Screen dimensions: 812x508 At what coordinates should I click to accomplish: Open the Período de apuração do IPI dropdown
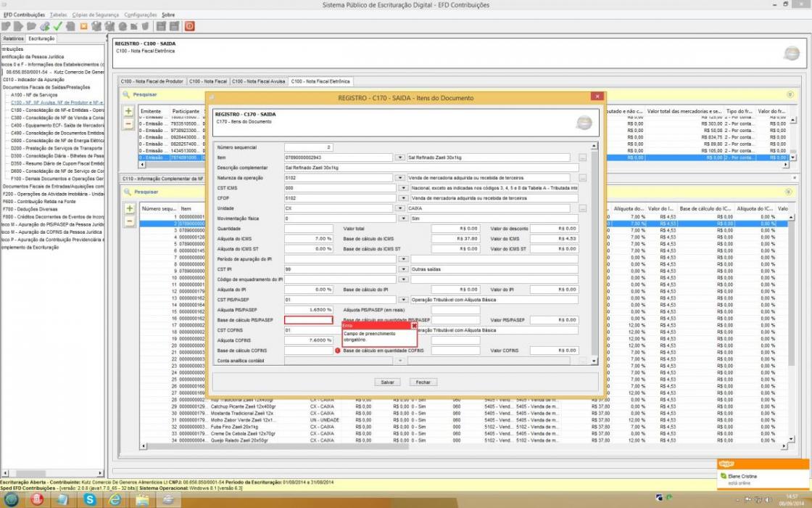click(x=403, y=259)
